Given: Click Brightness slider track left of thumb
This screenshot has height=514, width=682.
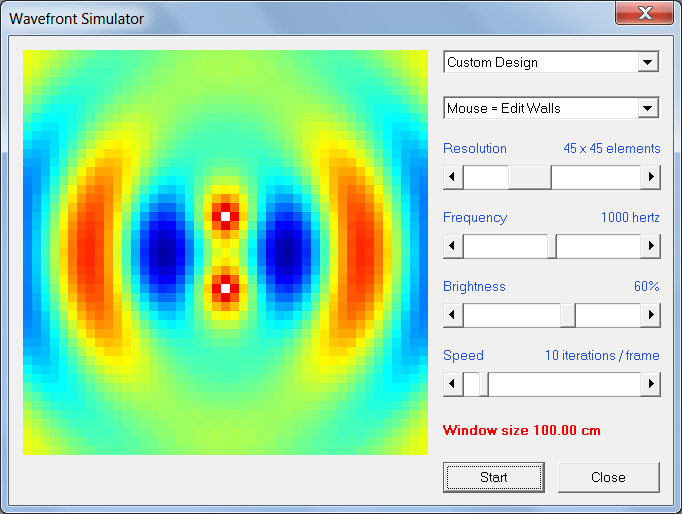Looking at the screenshot, I should coord(512,315).
